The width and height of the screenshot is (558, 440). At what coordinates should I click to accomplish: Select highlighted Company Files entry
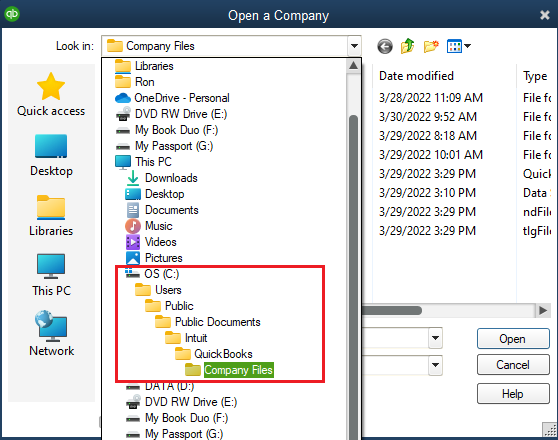(230, 370)
